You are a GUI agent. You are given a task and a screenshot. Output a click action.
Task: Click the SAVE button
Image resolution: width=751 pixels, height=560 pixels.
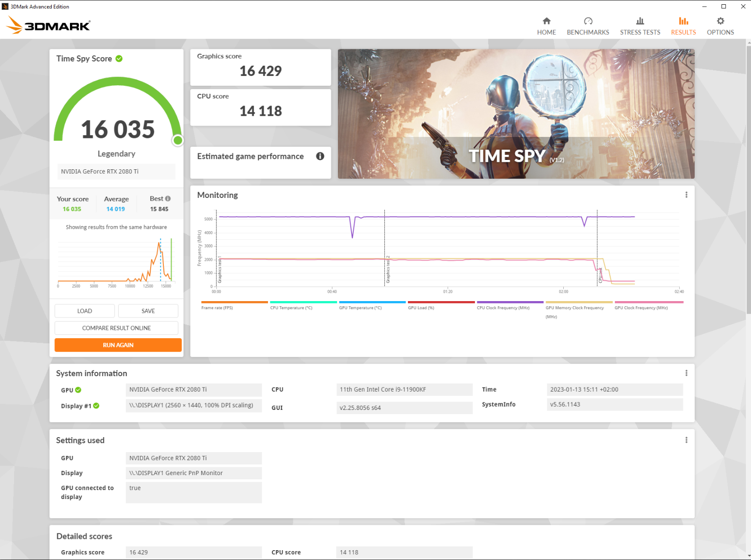click(x=148, y=311)
